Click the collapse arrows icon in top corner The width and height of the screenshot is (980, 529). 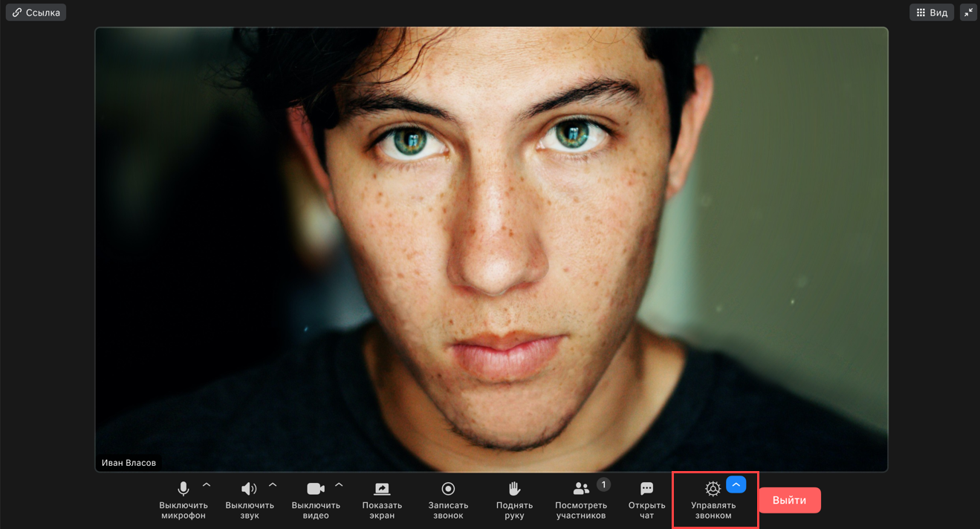click(968, 13)
